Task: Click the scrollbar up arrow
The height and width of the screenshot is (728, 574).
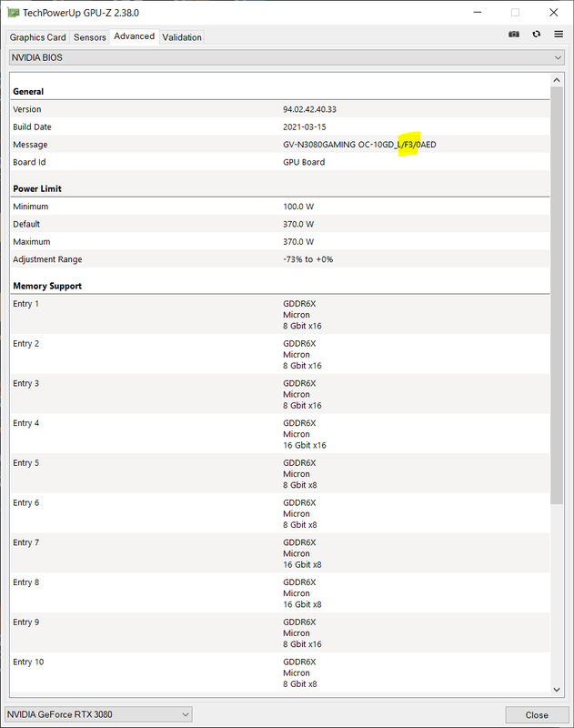Action: point(557,80)
